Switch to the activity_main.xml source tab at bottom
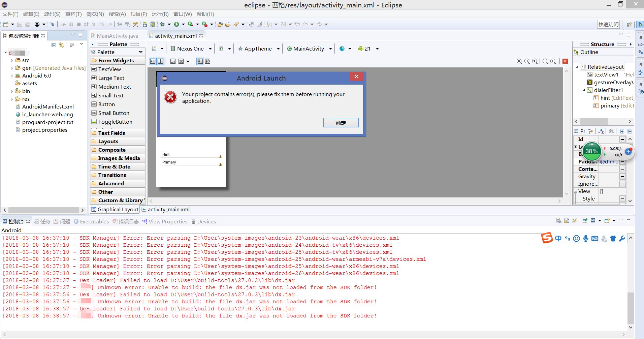The image size is (644, 339). tap(166, 210)
